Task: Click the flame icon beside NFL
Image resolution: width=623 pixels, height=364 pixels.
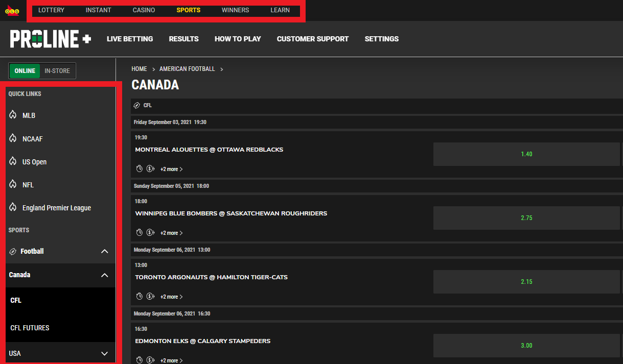Action: coord(13,184)
